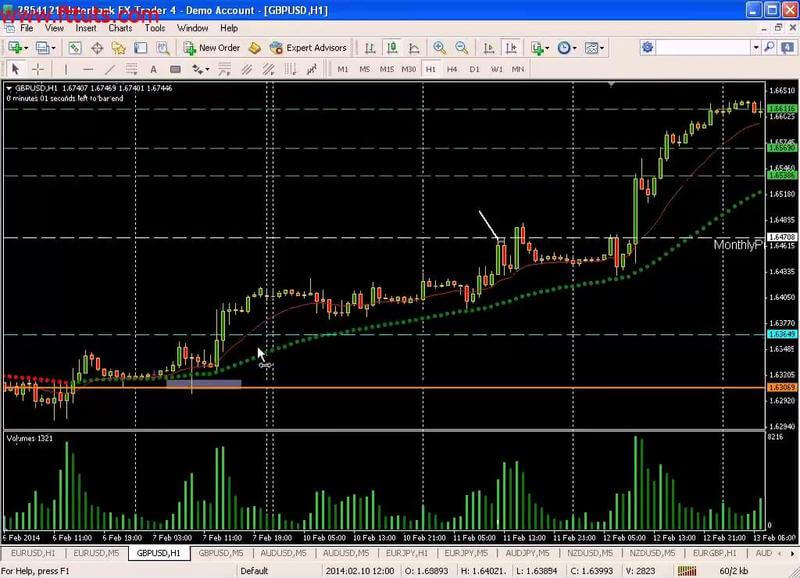Expand the Indicators list dropdown

point(541,48)
